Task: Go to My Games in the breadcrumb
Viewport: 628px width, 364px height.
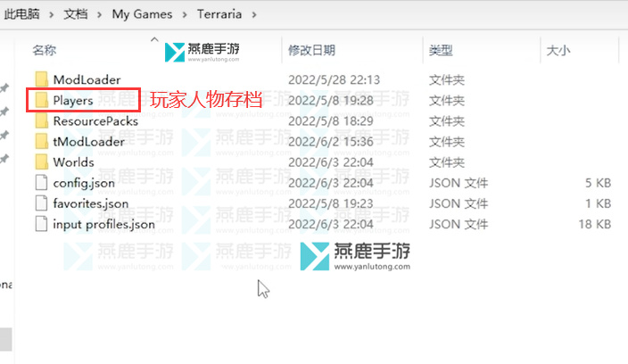Action: pyautogui.click(x=142, y=14)
